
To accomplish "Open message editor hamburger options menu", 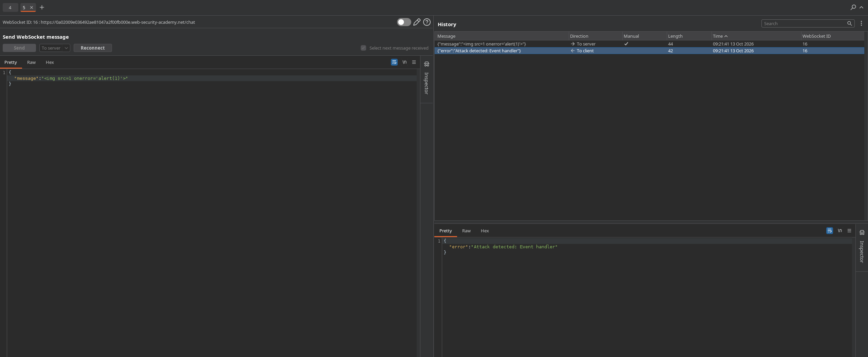I will coord(414,62).
